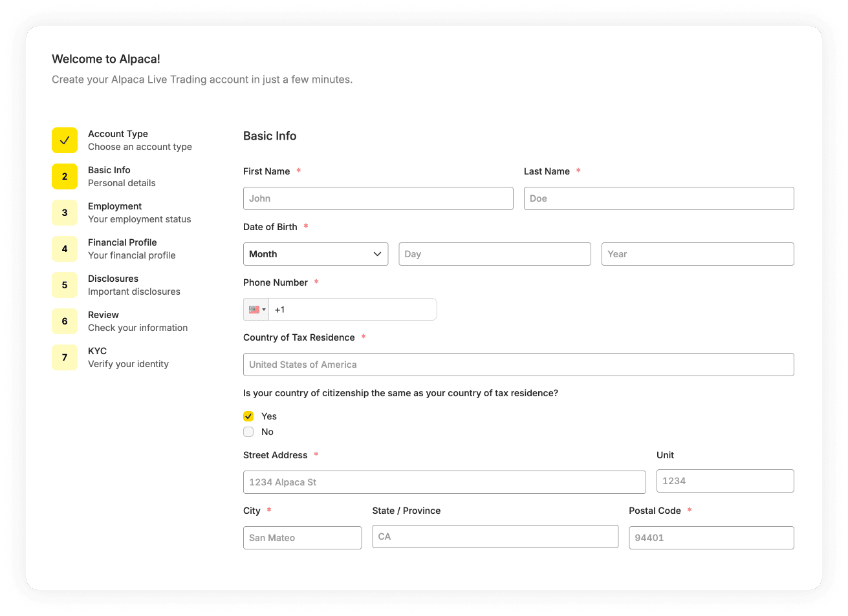Viewport: 848px width, 616px height.
Task: Focus the Street Address field
Action: (x=444, y=482)
